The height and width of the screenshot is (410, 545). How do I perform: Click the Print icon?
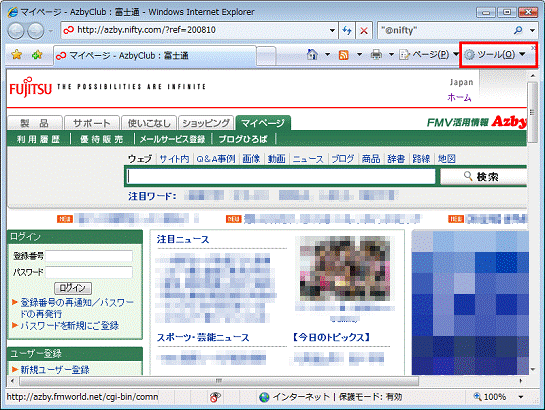(x=376, y=55)
